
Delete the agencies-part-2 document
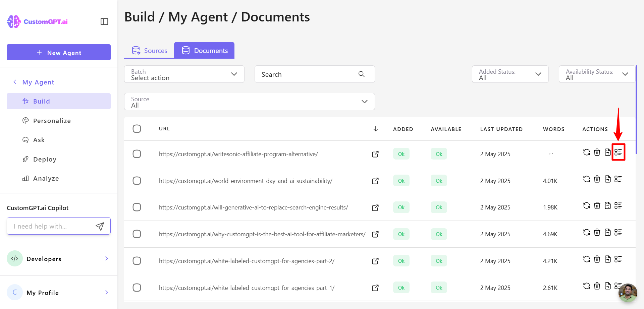(x=597, y=259)
